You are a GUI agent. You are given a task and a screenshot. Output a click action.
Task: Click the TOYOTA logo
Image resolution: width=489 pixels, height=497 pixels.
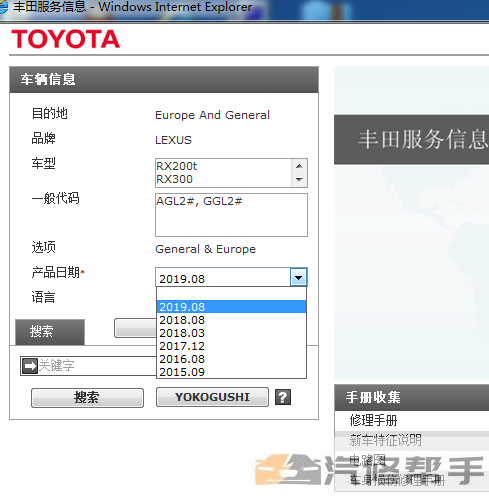pos(65,39)
